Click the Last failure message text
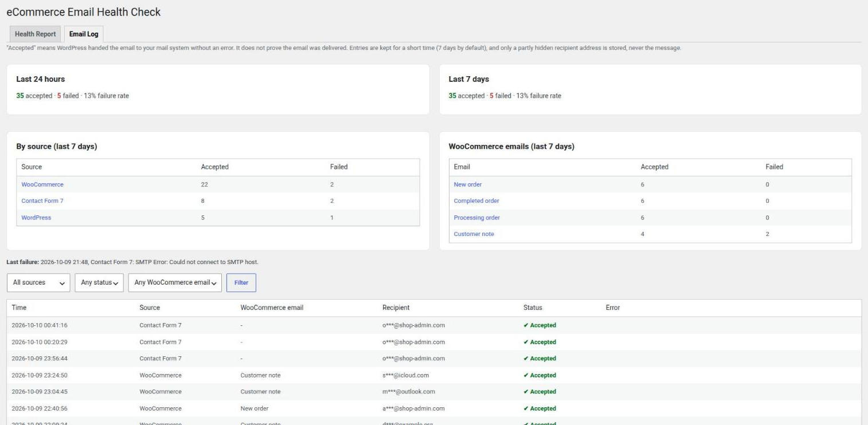 pyautogui.click(x=132, y=262)
